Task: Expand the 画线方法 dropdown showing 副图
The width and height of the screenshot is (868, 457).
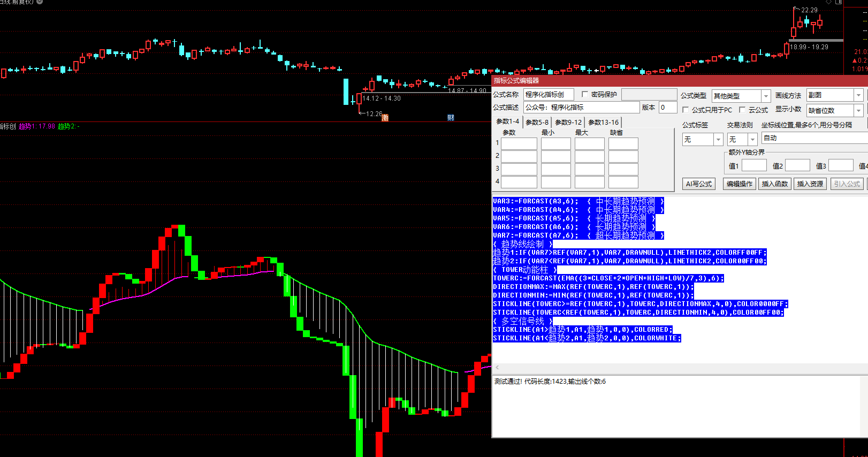Action: 858,95
